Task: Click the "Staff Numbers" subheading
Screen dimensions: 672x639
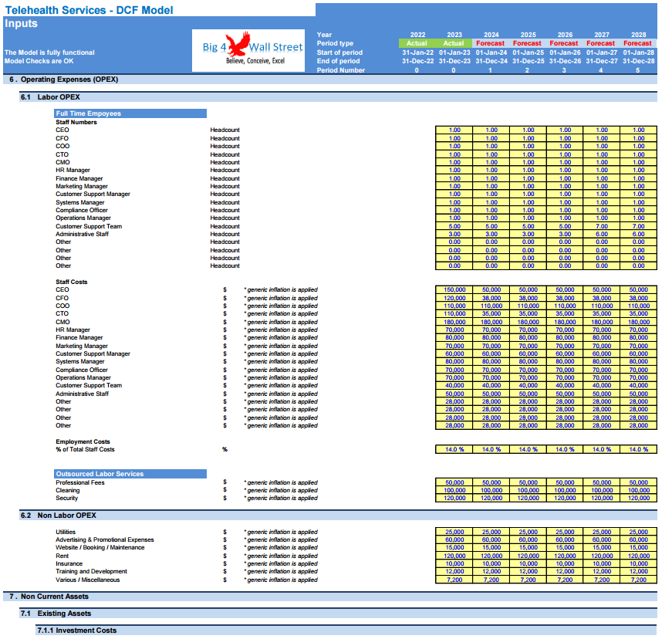Action: point(76,122)
